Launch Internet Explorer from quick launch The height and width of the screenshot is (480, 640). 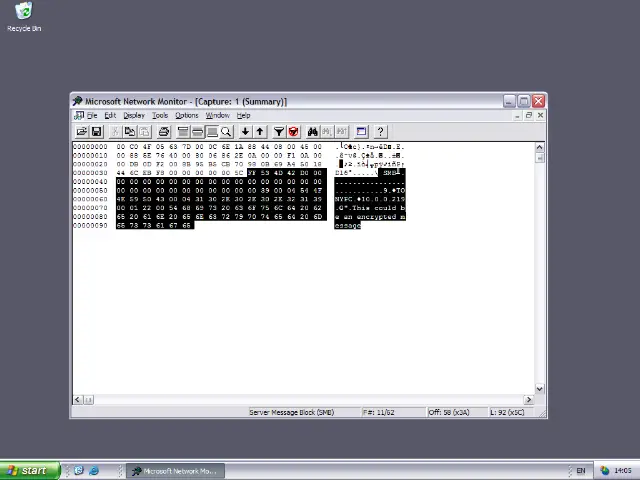[94, 471]
